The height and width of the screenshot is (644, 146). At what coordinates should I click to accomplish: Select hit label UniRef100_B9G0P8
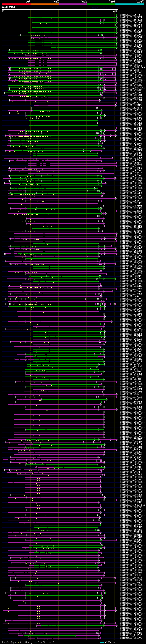pyautogui.click(x=131, y=98)
